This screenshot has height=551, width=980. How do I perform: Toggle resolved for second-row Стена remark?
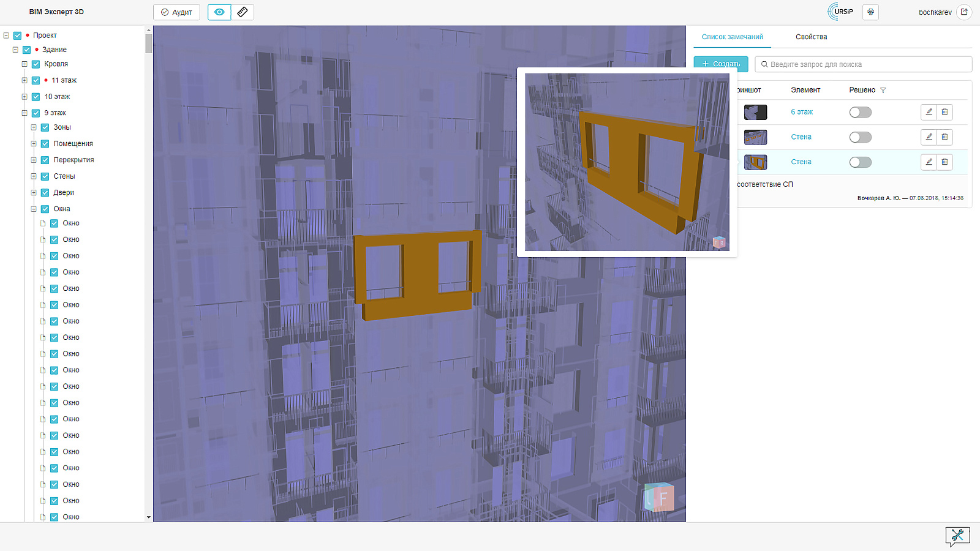click(x=860, y=137)
